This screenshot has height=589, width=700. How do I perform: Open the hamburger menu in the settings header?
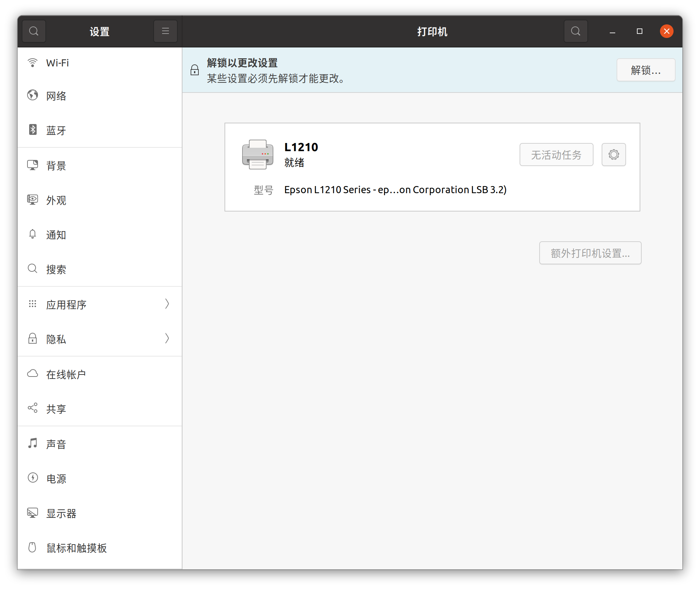165,31
